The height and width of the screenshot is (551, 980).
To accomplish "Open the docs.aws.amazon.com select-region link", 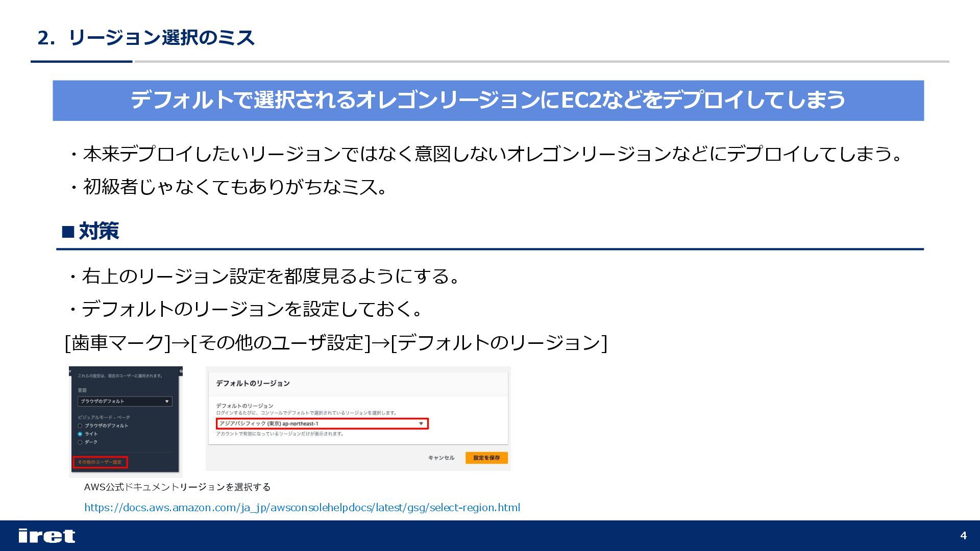I will click(302, 508).
